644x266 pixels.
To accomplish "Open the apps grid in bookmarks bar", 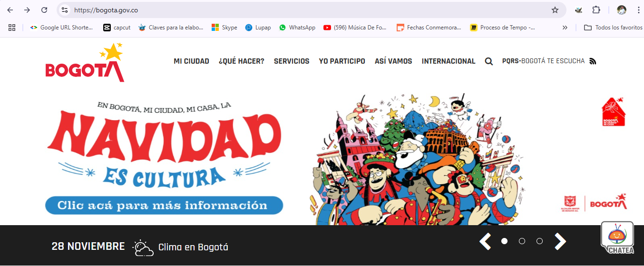I will [x=12, y=28].
